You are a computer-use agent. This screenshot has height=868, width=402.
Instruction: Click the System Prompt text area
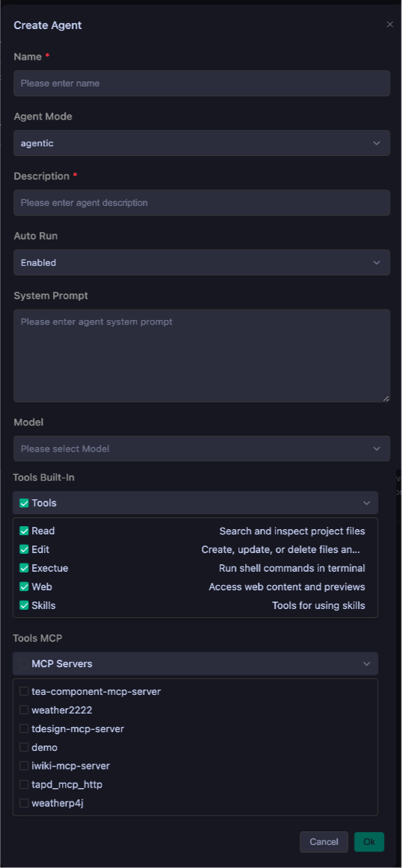pos(202,355)
